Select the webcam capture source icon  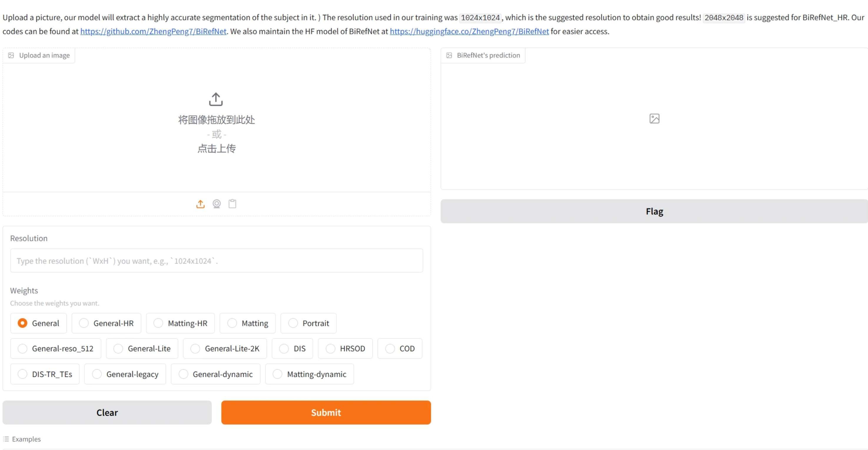click(217, 204)
